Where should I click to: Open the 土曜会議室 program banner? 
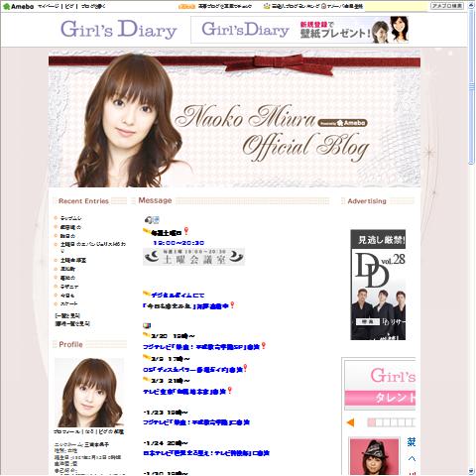(194, 257)
